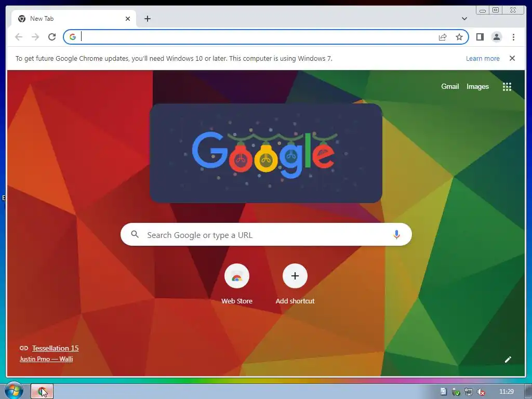This screenshot has width=532, height=399.
Task: Open the Justin Prno — Walli credit link
Action: 46,359
